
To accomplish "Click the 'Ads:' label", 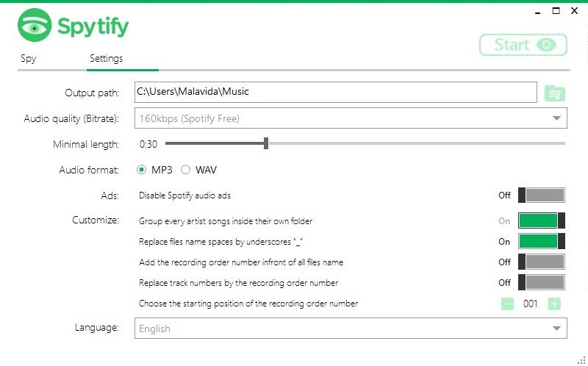I will click(x=110, y=195).
